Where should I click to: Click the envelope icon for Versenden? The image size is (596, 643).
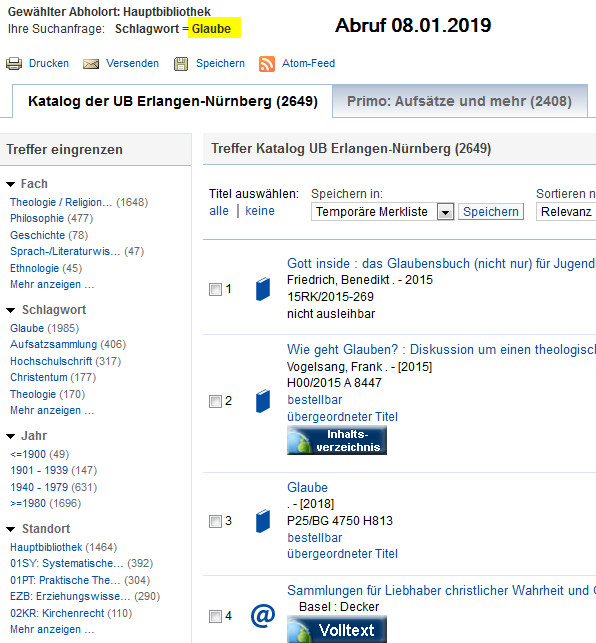[91, 64]
